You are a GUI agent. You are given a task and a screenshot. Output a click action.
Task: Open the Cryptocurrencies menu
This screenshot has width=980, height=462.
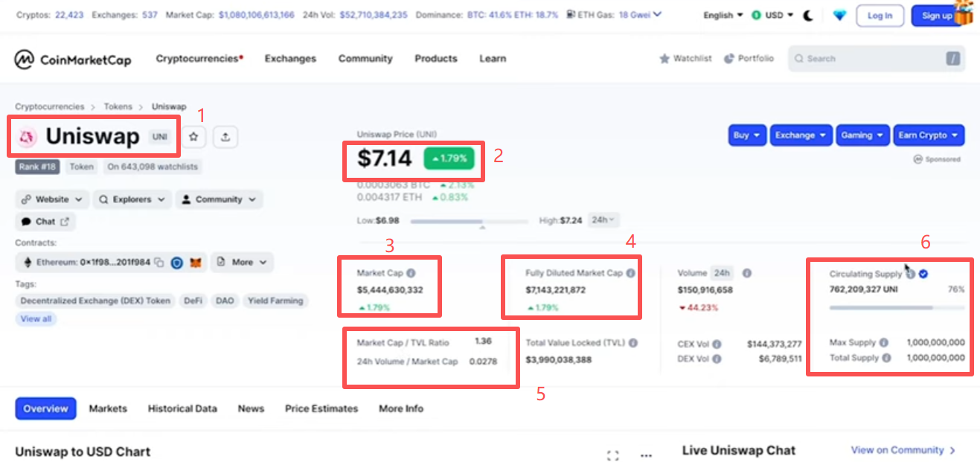click(x=199, y=59)
